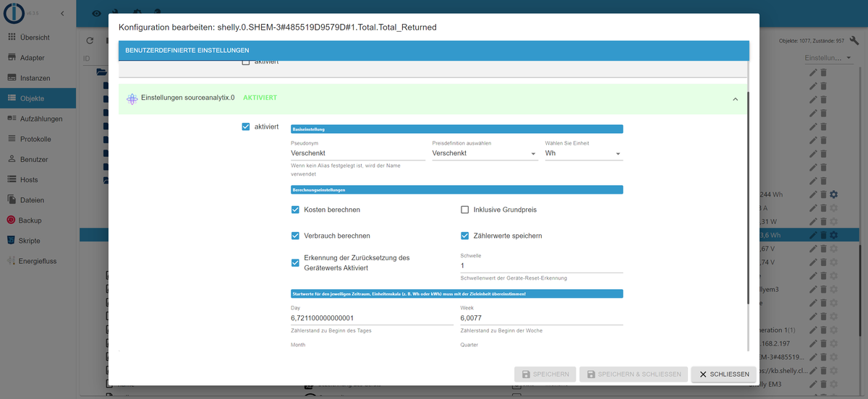This screenshot has height=399, width=868.
Task: Click the edit pencil in the ',67 V' row
Action: tap(813, 249)
